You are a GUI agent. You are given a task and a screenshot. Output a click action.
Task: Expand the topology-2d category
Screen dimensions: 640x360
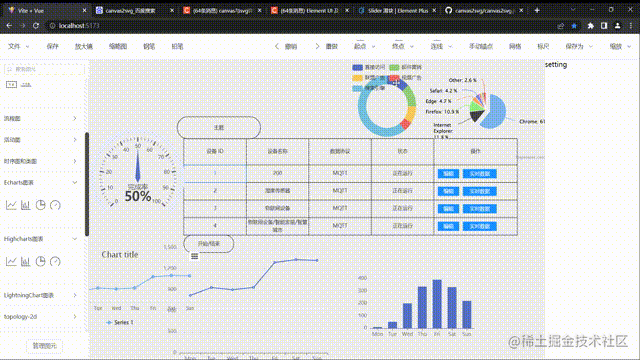40,316
